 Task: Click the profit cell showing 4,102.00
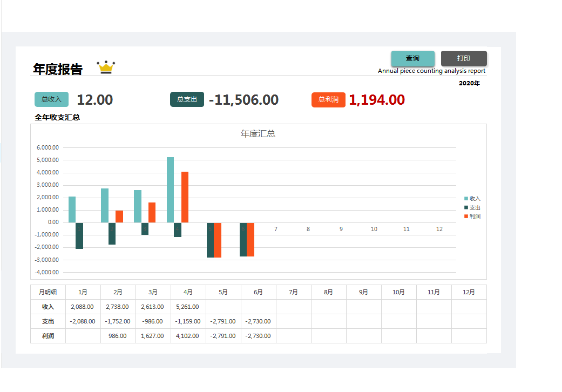188,336
